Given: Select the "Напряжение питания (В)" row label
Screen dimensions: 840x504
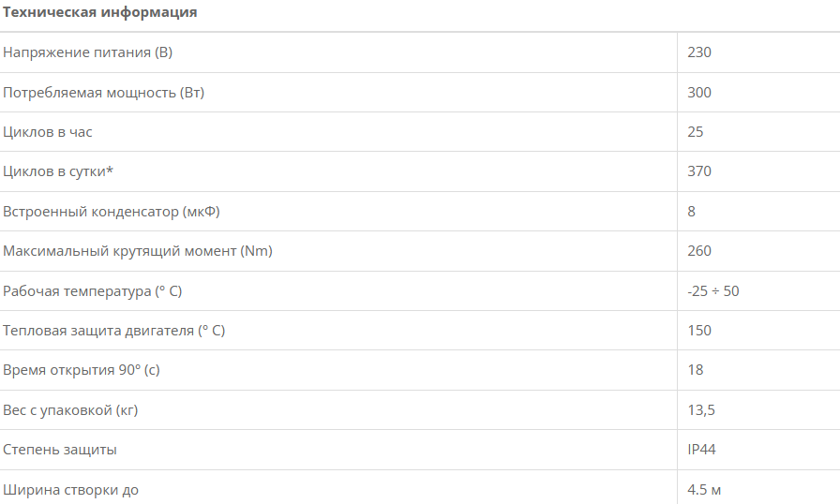Looking at the screenshot, I should (x=88, y=52).
